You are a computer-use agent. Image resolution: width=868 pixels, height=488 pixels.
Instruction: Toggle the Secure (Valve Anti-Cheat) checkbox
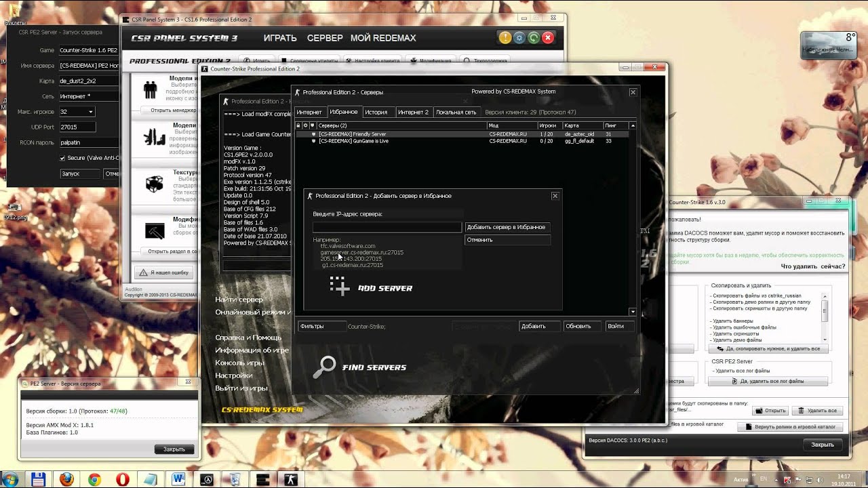tap(63, 158)
